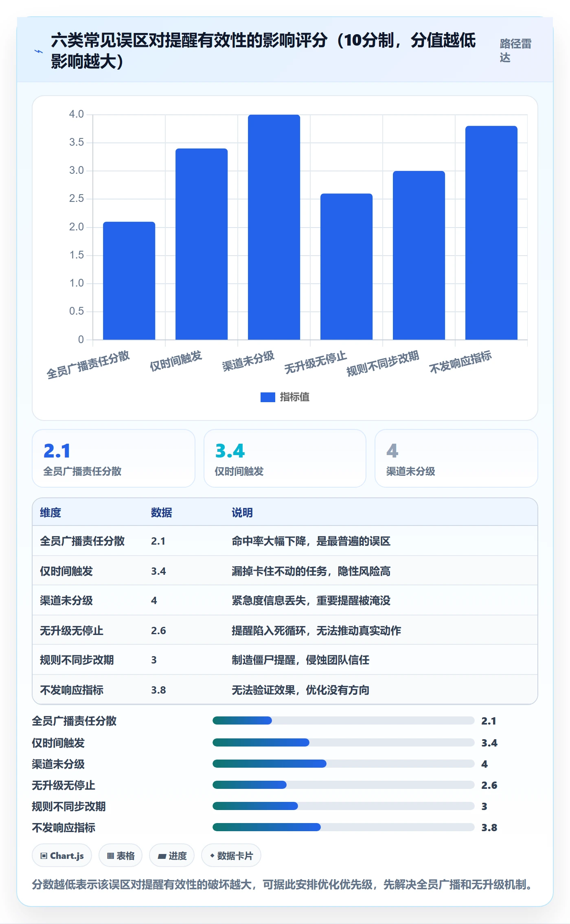This screenshot has width=570, height=924.
Task: Click the 不发响应指标 progress bar
Action: tap(343, 827)
